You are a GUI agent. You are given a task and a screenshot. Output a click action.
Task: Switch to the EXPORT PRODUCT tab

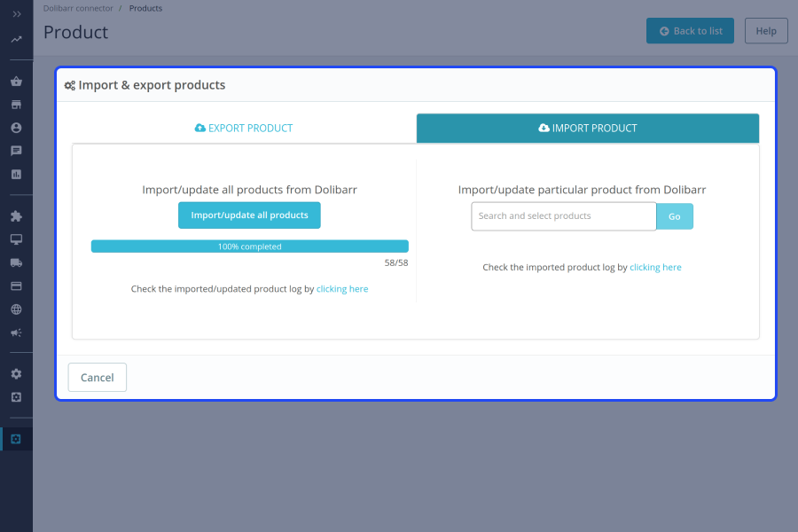244,129
